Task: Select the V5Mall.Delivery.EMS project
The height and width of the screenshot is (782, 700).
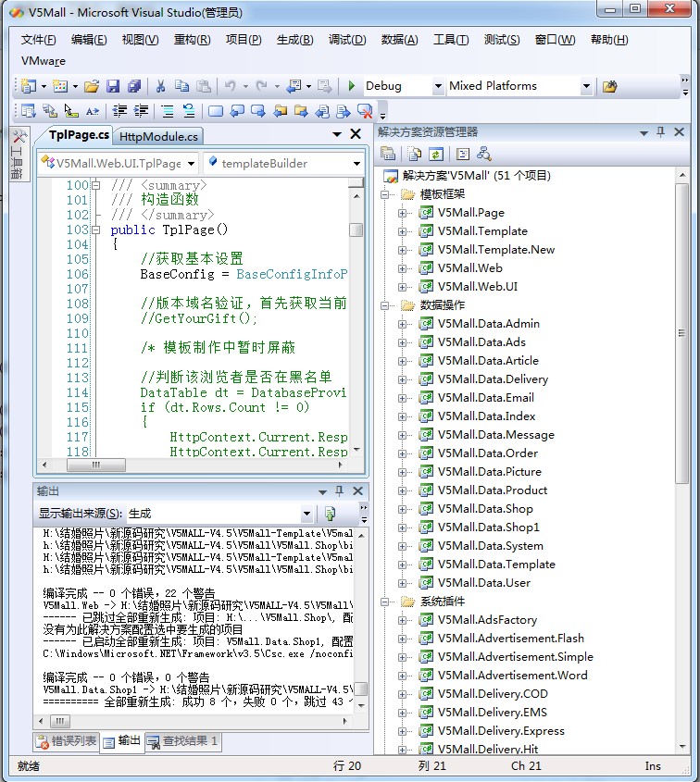Action: pyautogui.click(x=493, y=712)
